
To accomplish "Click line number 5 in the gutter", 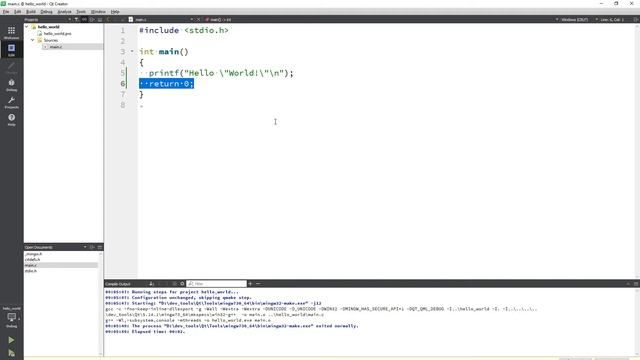I will tap(123, 73).
